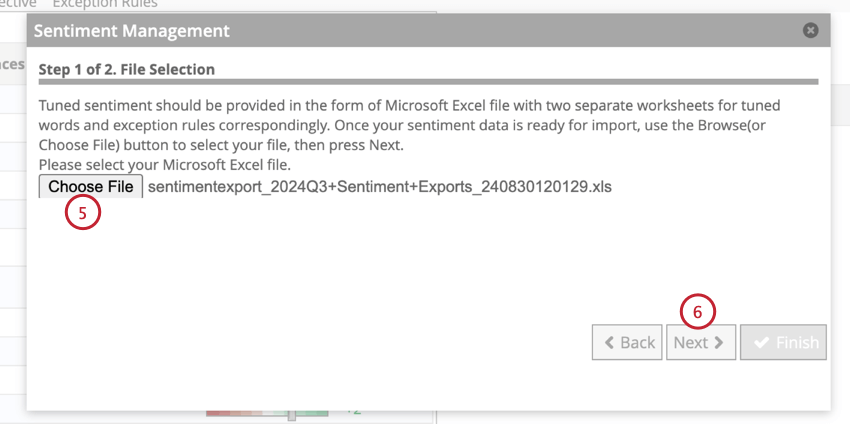
Task: Click the red circled number 6 marker
Action: (x=697, y=312)
